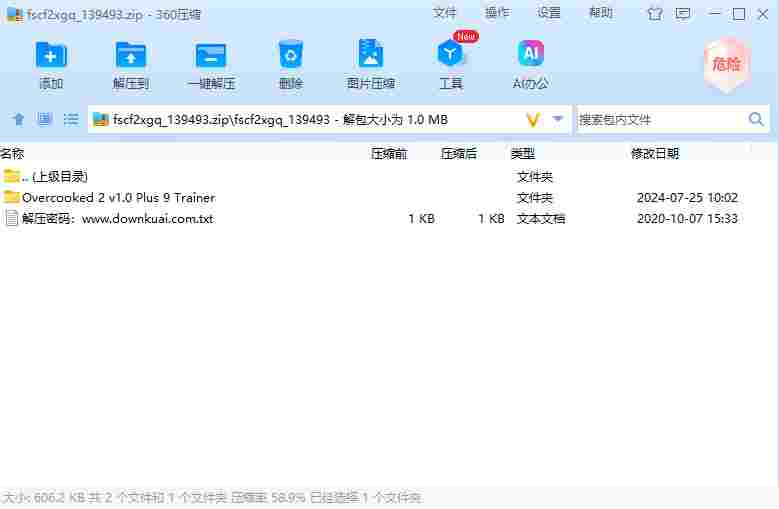This screenshot has width=779, height=509.
Task: Select the 解压密码 www.downkuai.com.txt file
Action: (x=388, y=218)
